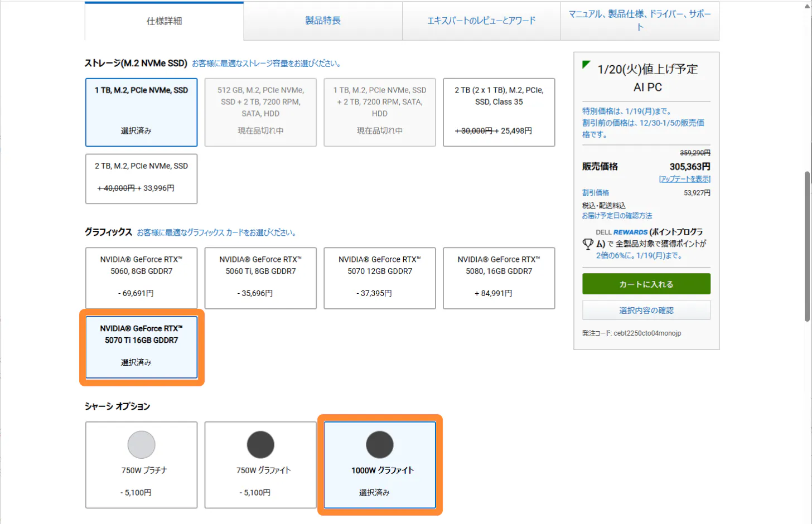
Task: Select the 750W platinum color swatch
Action: coord(141,445)
